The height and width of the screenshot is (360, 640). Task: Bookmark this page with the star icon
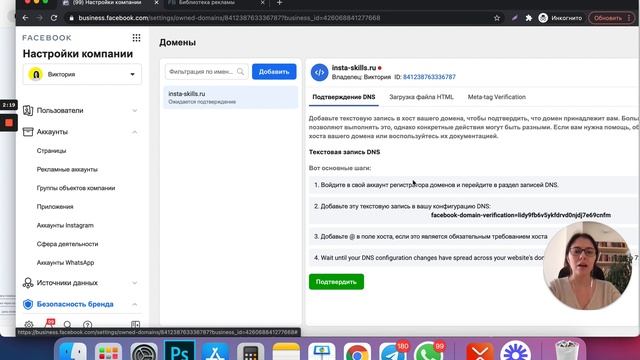[x=497, y=18]
